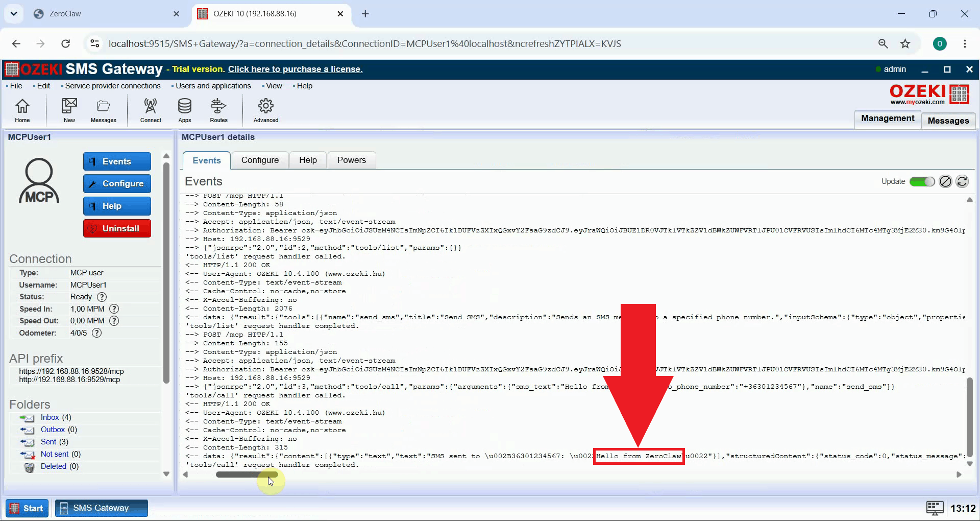Bookmark this page with the star icon
This screenshot has height=521, width=980.
coord(905,43)
